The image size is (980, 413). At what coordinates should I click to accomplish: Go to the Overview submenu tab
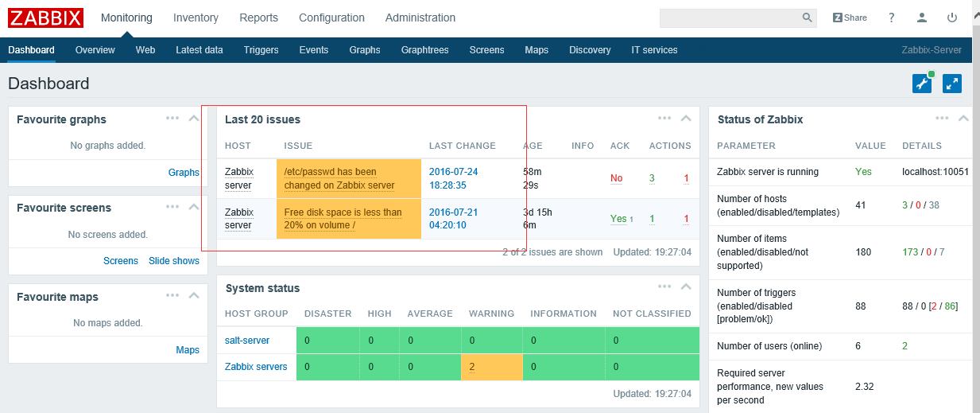(x=95, y=49)
